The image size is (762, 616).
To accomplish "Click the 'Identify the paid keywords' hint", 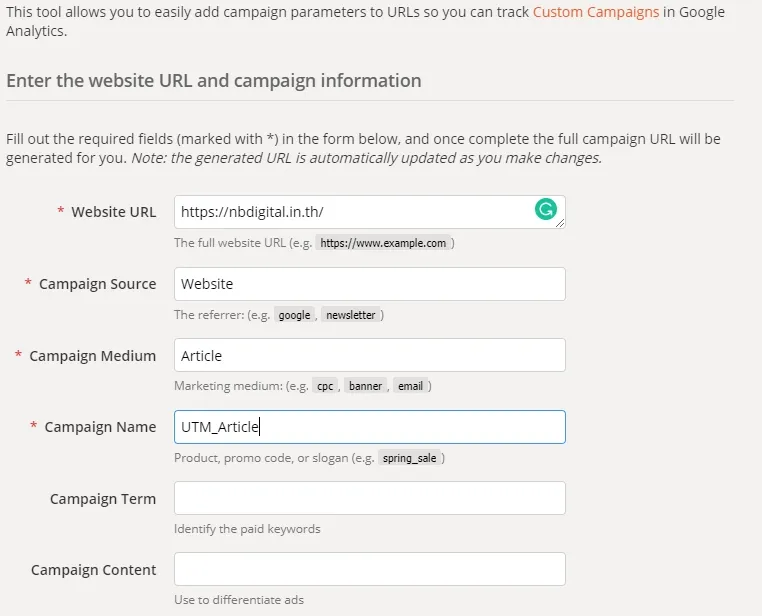I will click(x=247, y=529).
